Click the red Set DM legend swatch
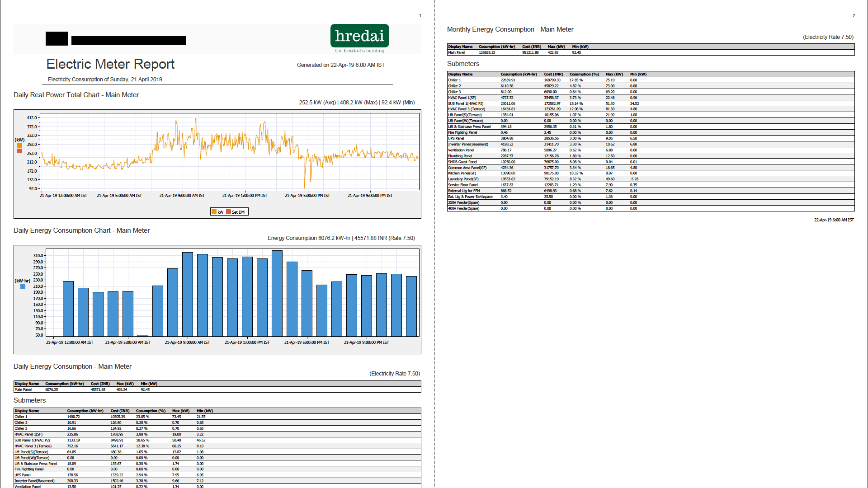Image resolution: width=868 pixels, height=488 pixels. (229, 212)
